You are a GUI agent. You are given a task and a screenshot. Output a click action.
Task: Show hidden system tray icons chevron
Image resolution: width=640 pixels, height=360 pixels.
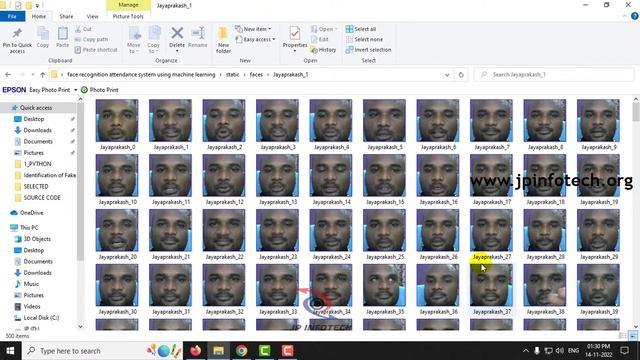pos(526,351)
